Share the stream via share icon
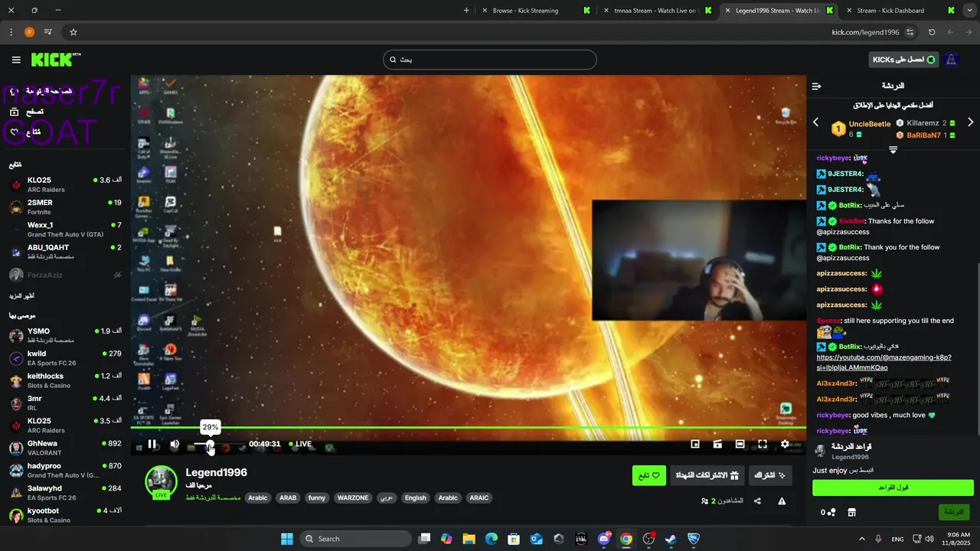 (x=757, y=501)
